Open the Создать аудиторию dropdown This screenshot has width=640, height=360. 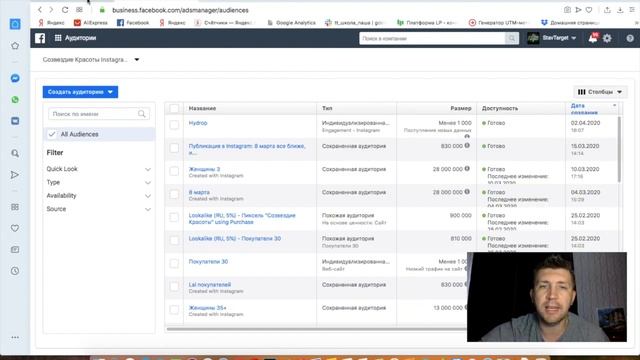pos(80,92)
